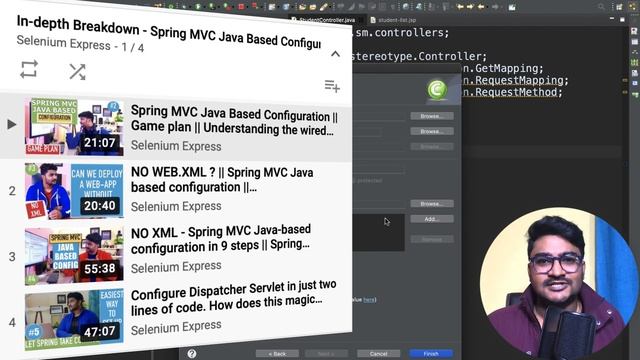Click the import line ending 'n.RequestMethod;'

512,92
